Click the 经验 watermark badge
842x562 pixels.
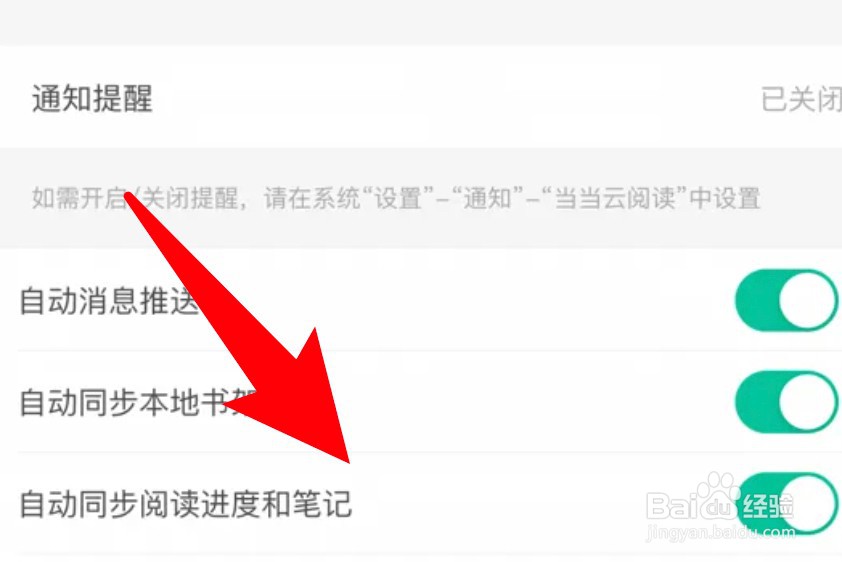tap(767, 506)
